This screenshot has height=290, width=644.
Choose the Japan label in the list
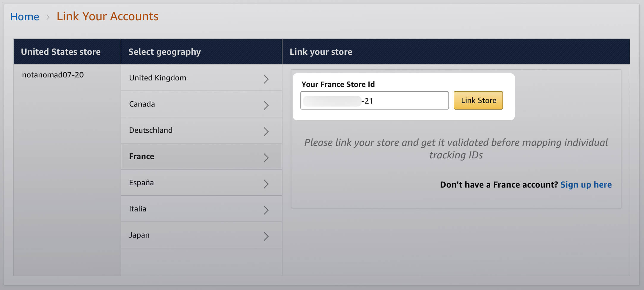pyautogui.click(x=139, y=235)
